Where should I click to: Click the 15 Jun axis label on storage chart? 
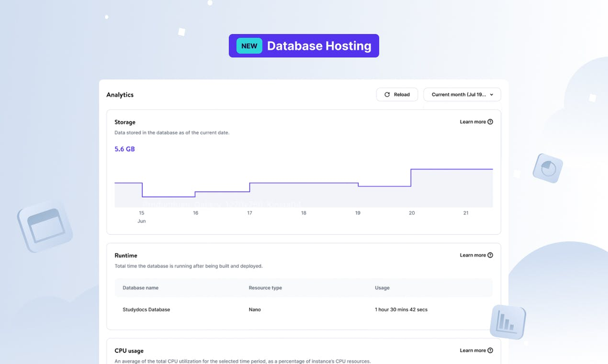[x=142, y=217]
